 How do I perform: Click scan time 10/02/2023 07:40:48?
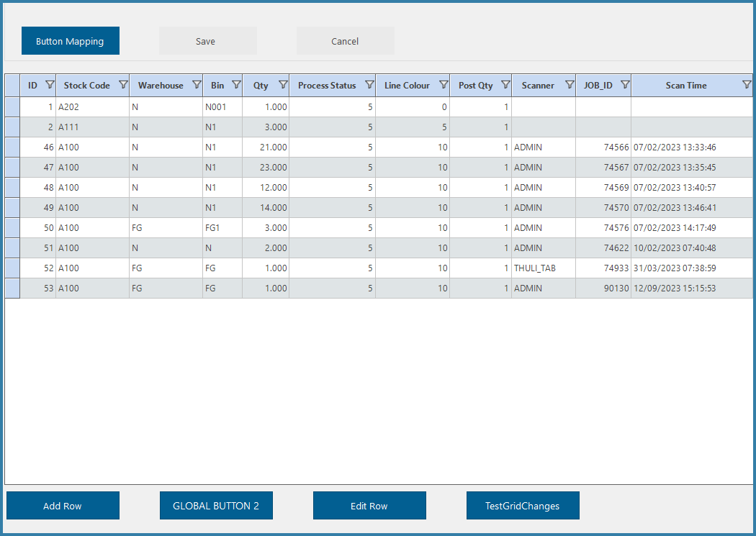click(x=692, y=248)
